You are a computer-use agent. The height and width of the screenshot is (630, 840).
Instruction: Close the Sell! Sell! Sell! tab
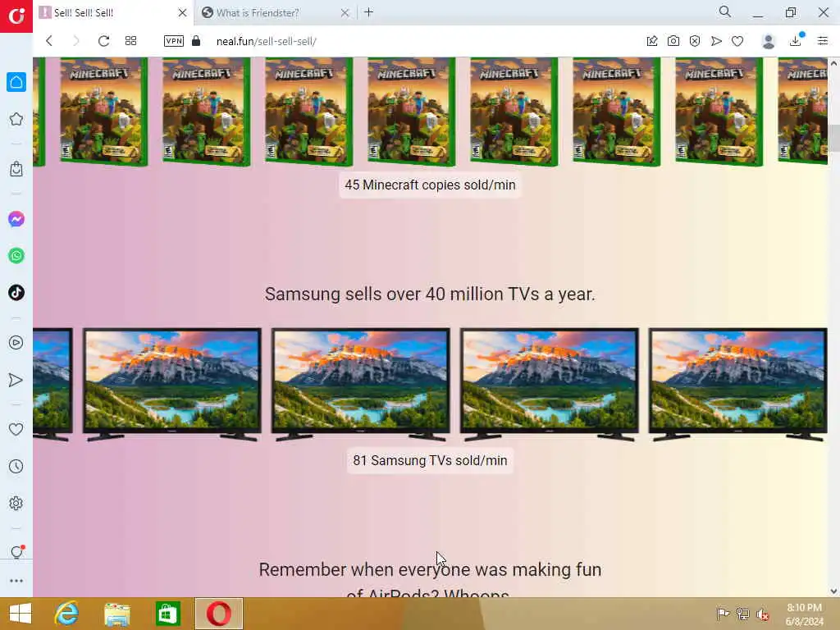(x=182, y=13)
